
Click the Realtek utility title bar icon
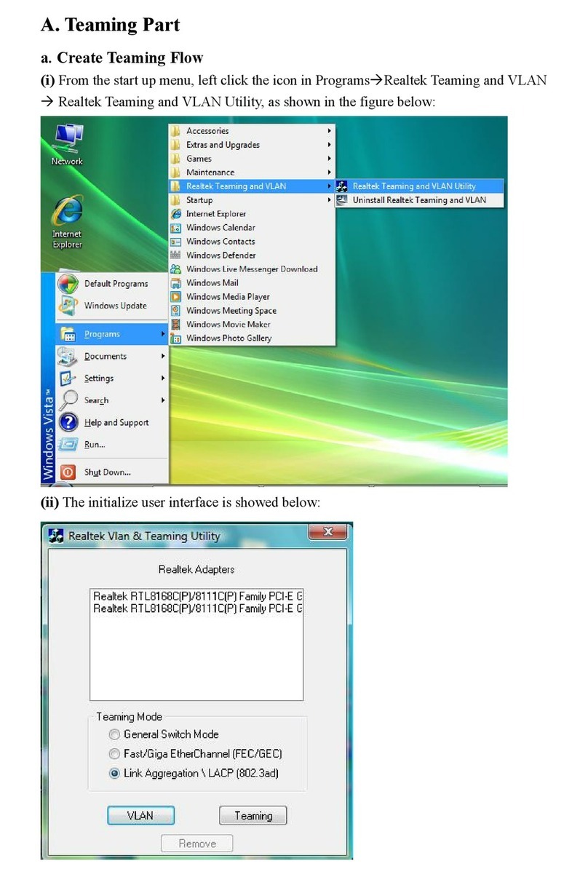click(x=55, y=536)
